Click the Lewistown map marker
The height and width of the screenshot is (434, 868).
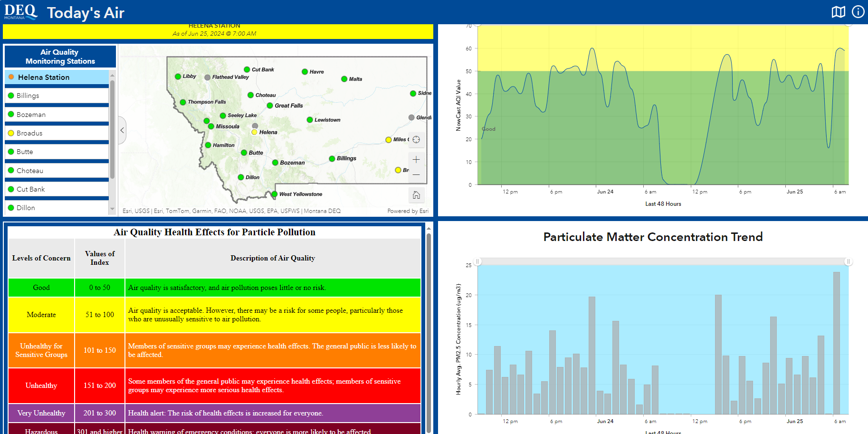[310, 120]
